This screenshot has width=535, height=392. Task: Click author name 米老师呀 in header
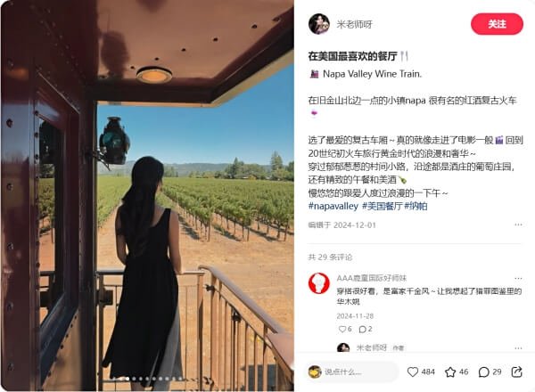354,24
